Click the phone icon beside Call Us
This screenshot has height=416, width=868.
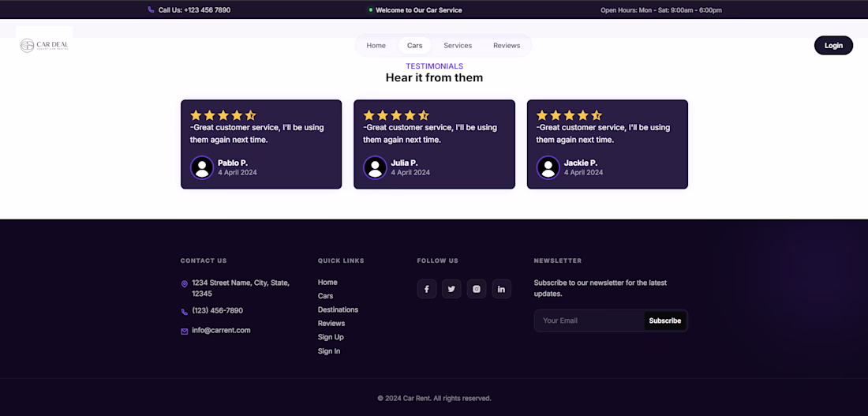[x=151, y=10]
